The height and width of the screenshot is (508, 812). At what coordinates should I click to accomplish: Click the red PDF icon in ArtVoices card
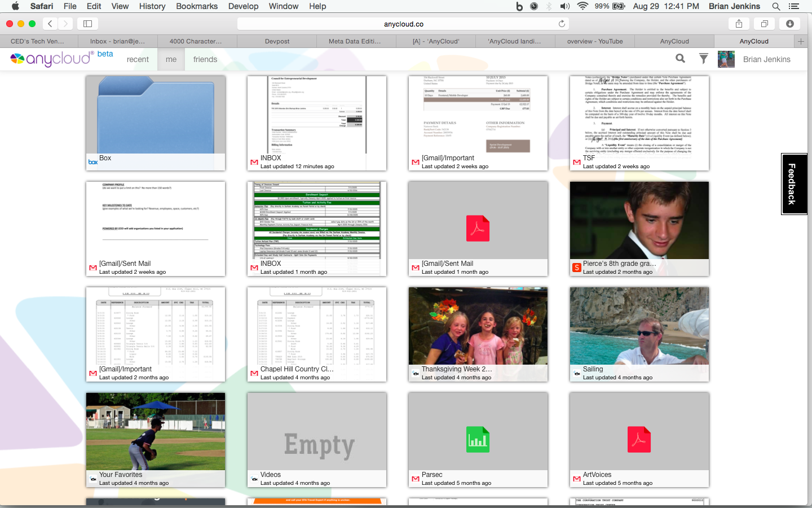[639, 439]
